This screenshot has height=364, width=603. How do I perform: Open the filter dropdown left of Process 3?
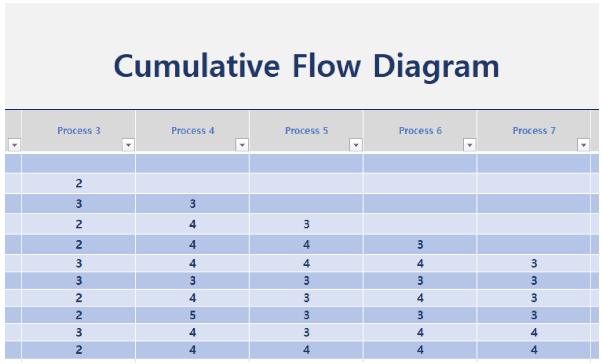click(14, 145)
